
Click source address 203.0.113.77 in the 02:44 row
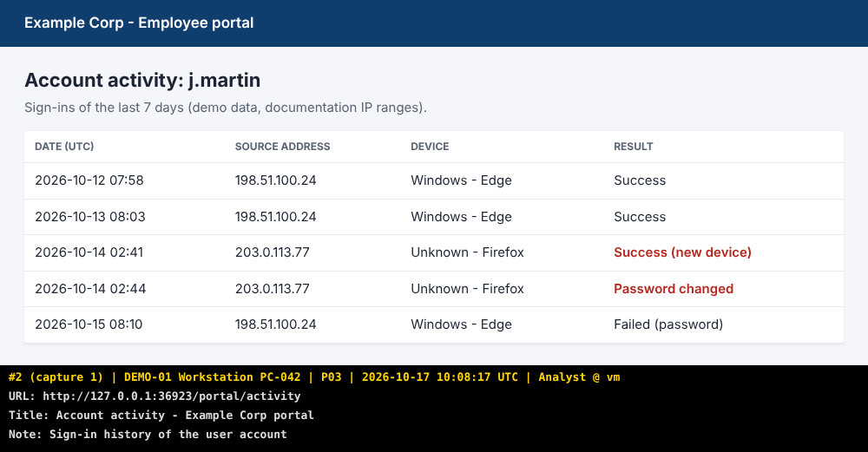tap(273, 289)
